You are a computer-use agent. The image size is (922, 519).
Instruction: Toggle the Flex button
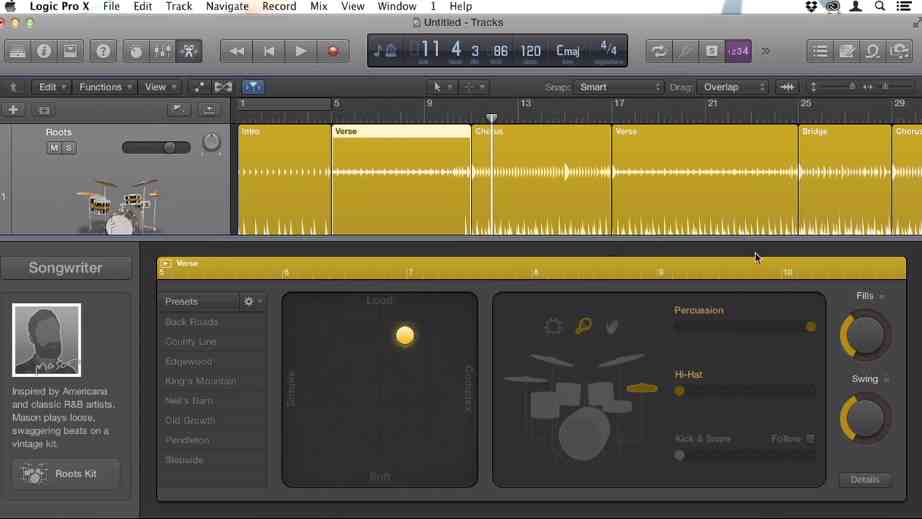tap(223, 87)
